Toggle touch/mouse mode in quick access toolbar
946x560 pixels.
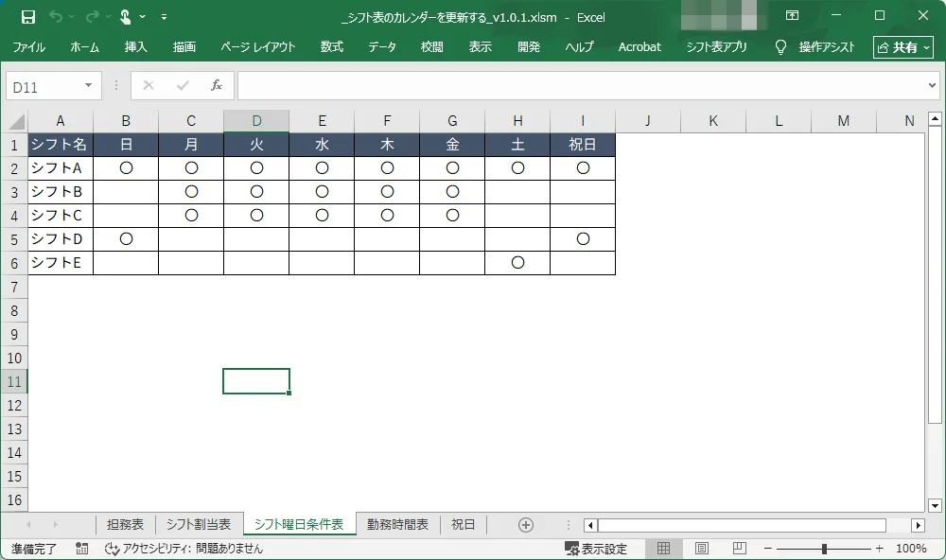point(124,16)
